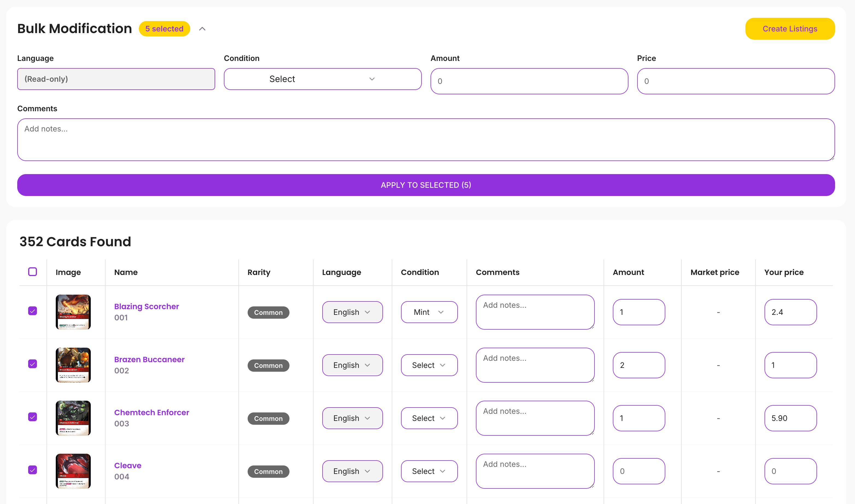The image size is (855, 504).
Task: Collapse the Bulk Modification panel chevron
Action: click(x=202, y=29)
